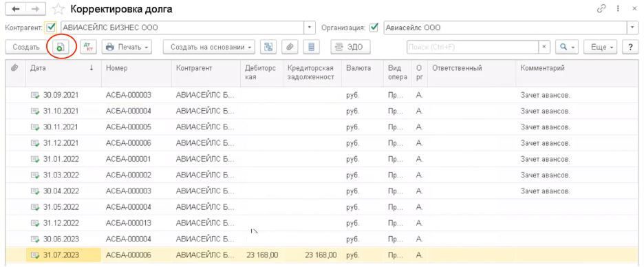The width and height of the screenshot is (644, 267).
Task: Click document icon in 31.12.2022 row
Action: pos(35,223)
